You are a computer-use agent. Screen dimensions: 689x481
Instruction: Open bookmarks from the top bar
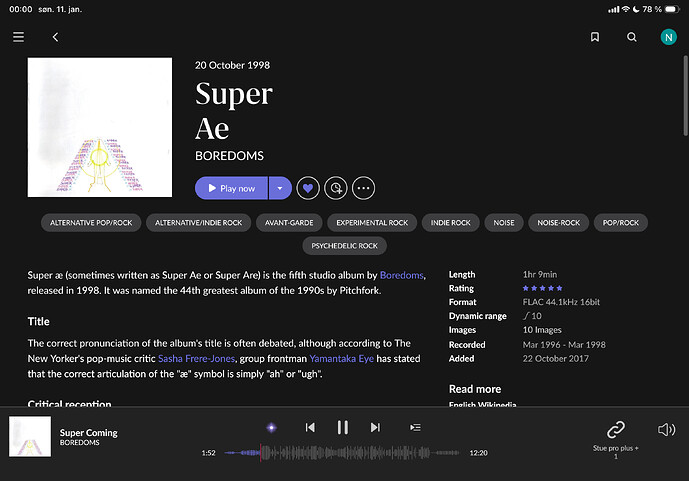(x=595, y=37)
